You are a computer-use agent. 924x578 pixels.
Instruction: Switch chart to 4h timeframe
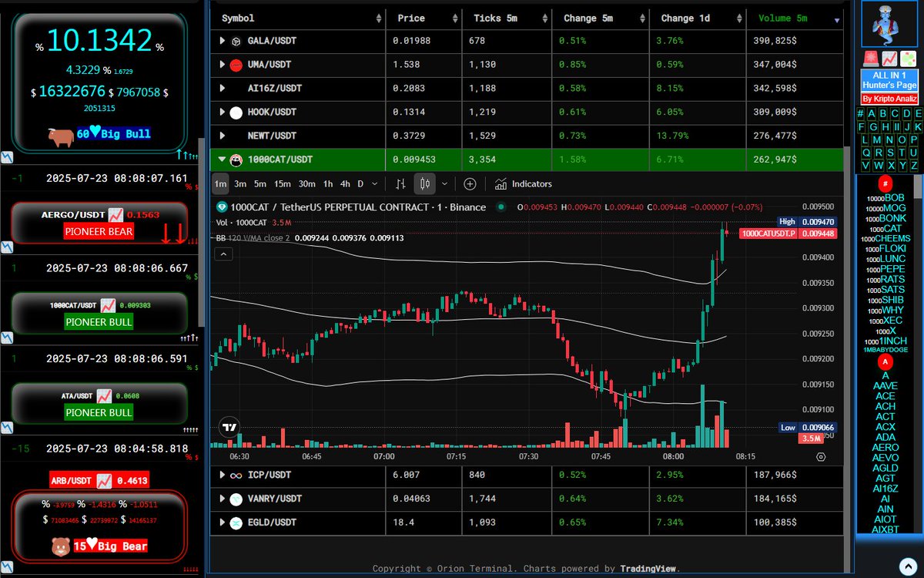tap(345, 184)
